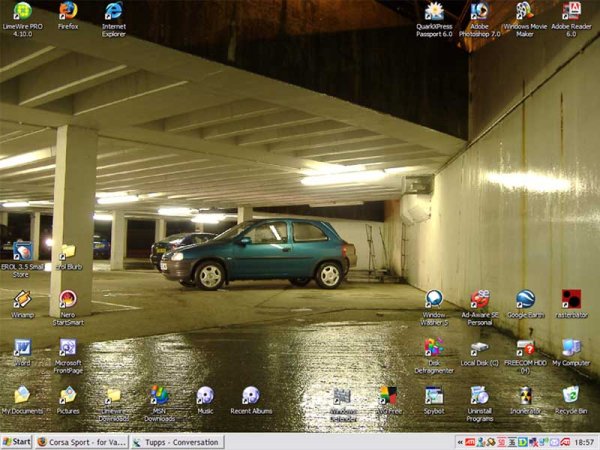600x450 pixels.
Task: Click the QuarkXPress Passport 6.0 icon
Action: click(x=434, y=12)
